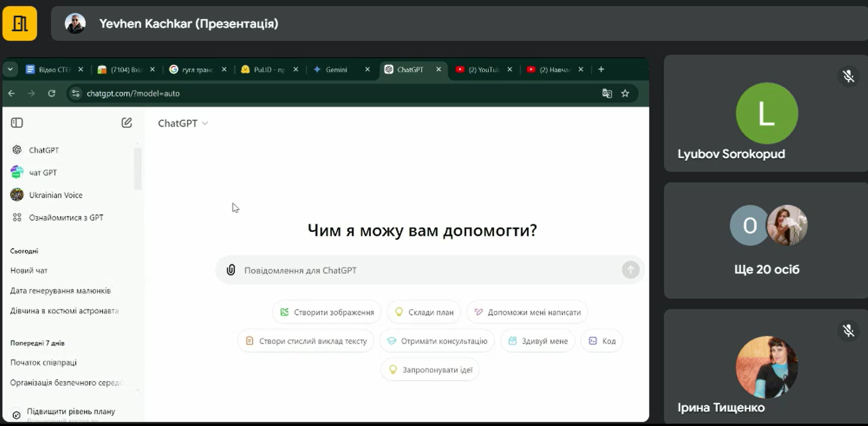Close the Gemini tab
Image resolution: width=868 pixels, height=426 pixels.
coord(367,69)
